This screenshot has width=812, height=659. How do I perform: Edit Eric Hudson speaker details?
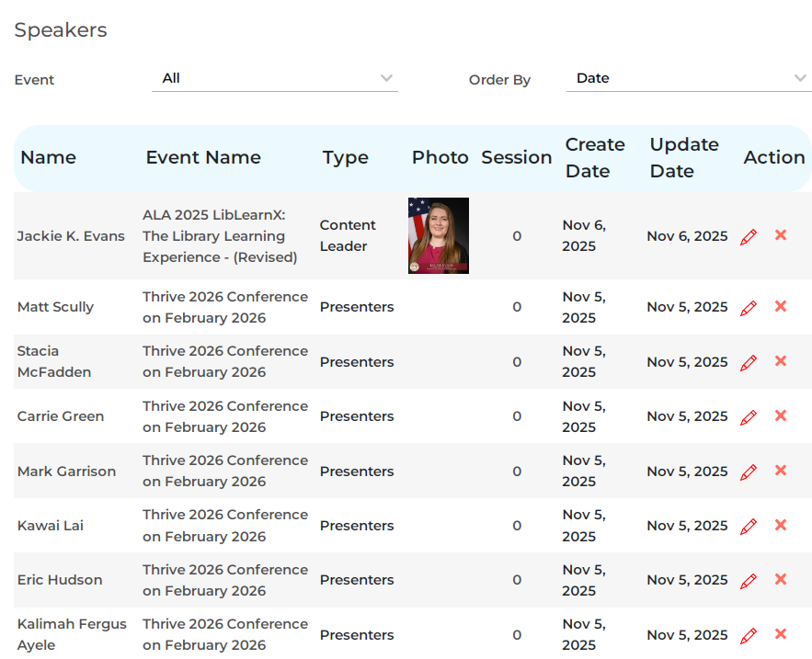[749, 581]
